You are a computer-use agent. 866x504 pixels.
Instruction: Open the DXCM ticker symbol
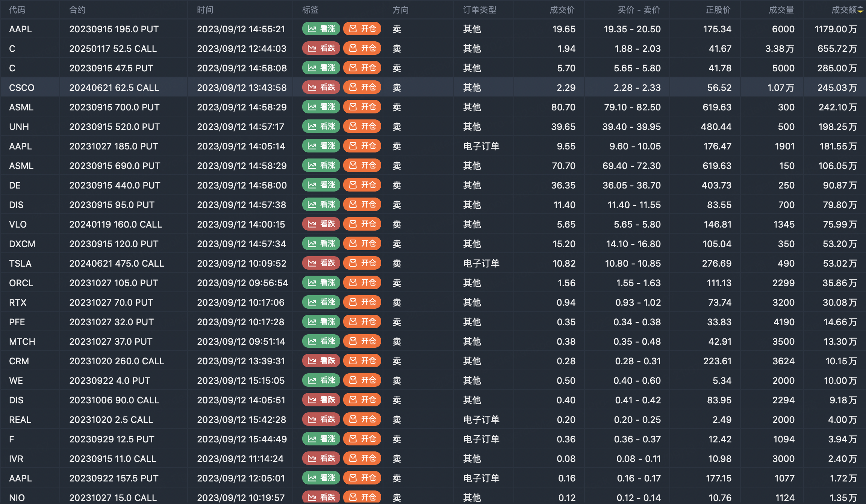tap(22, 244)
